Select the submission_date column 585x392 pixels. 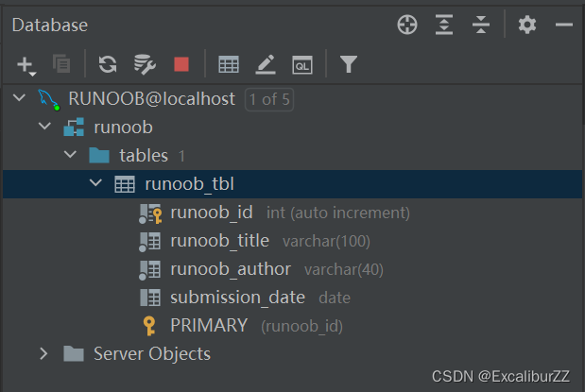tap(237, 298)
